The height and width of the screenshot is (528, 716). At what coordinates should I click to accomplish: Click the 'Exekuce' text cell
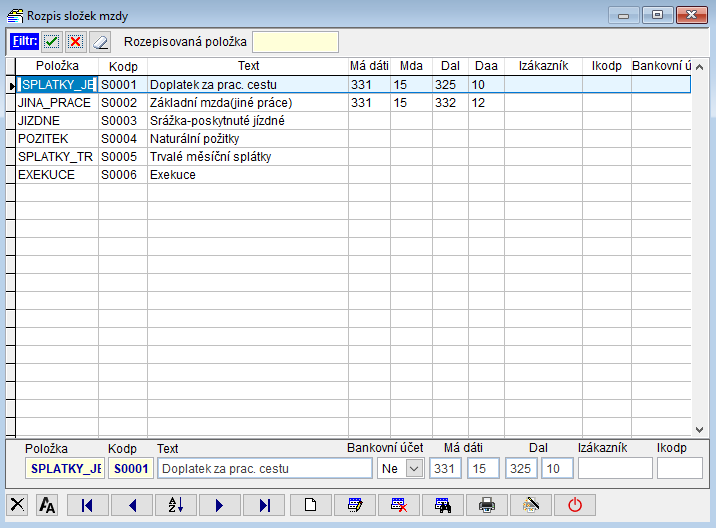[x=248, y=175]
